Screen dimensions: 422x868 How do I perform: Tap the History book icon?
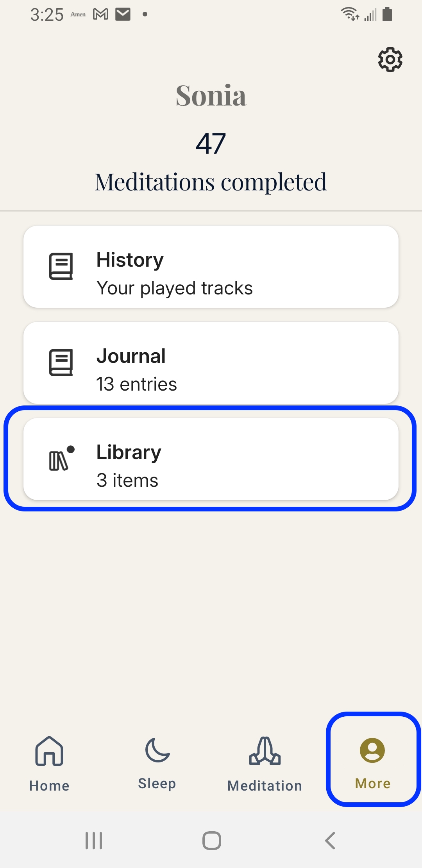[61, 266]
